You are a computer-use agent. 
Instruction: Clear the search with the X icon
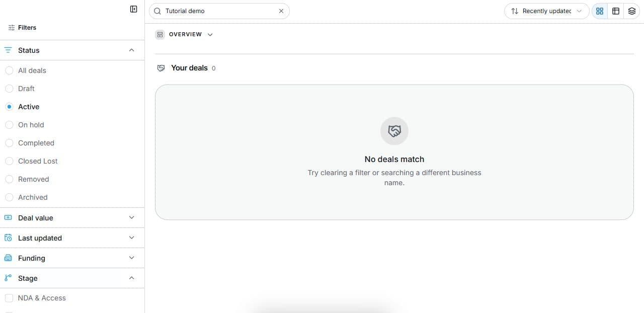[281, 11]
